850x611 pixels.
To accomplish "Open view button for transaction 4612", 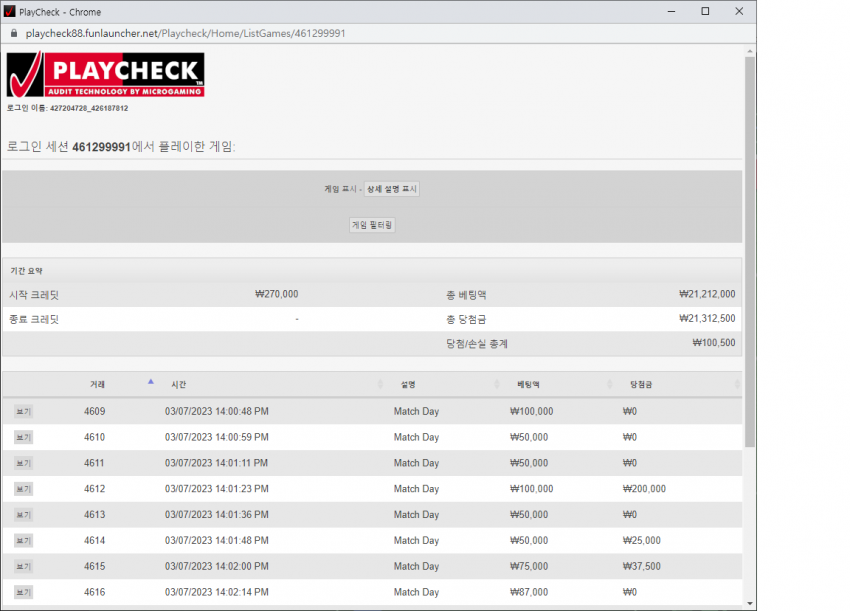I will (23, 489).
